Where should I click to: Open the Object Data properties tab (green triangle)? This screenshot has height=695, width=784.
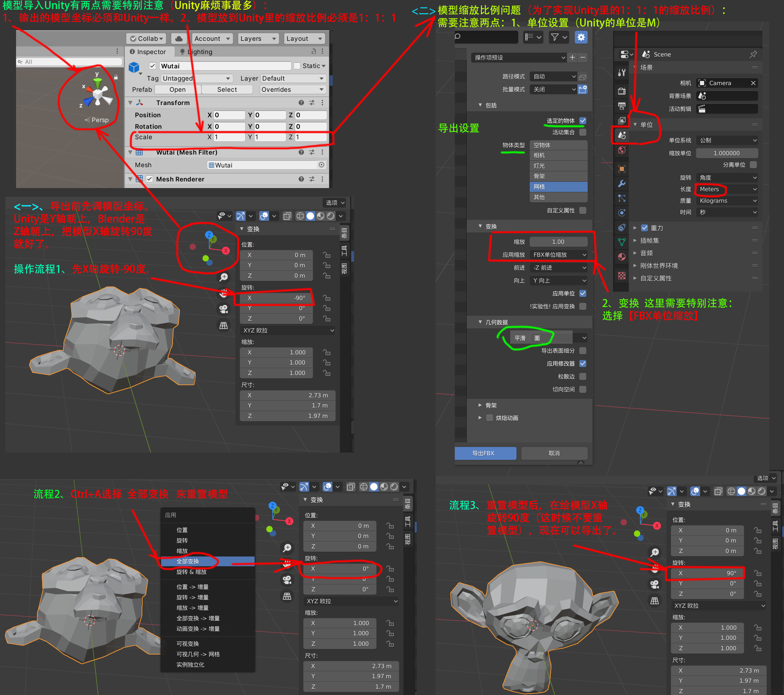622,242
